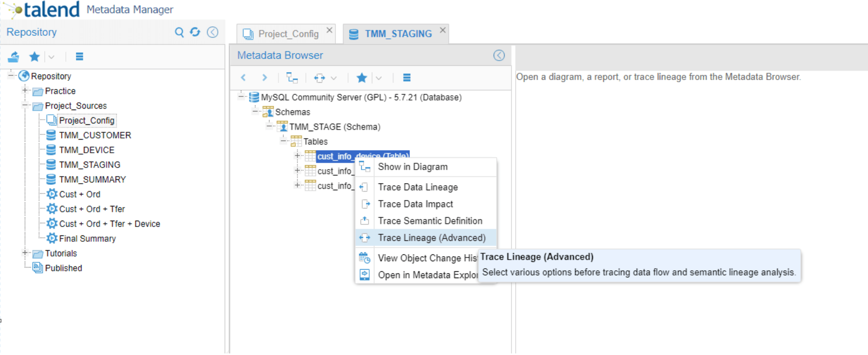Viewport: 868px width, 355px height.
Task: Click the folder icon beside Practice
Action: [x=38, y=91]
